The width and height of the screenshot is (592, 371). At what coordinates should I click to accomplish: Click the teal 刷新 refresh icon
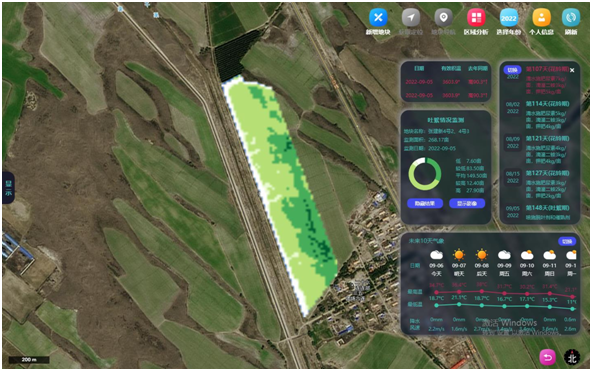[x=571, y=17]
